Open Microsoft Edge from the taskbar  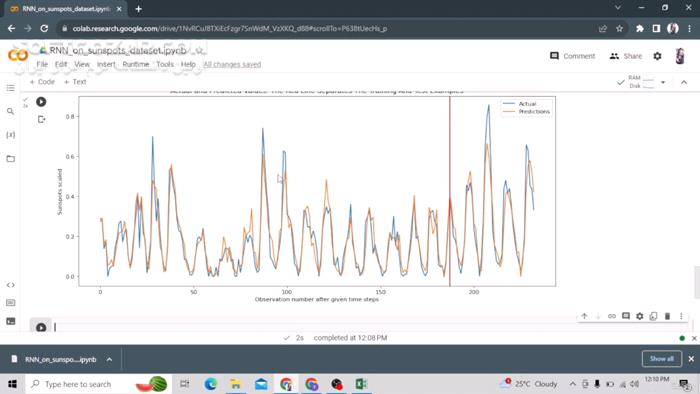210,384
